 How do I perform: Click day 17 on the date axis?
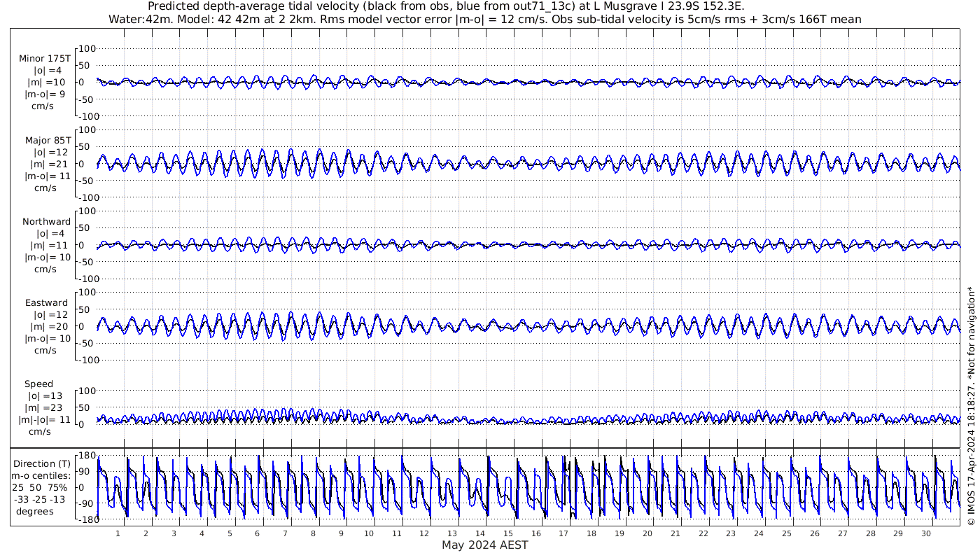click(563, 533)
